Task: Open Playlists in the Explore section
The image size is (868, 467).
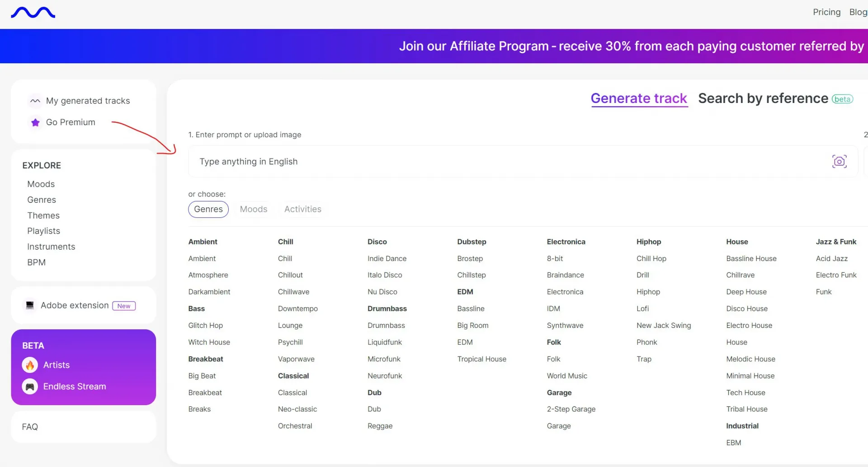Action: click(43, 231)
